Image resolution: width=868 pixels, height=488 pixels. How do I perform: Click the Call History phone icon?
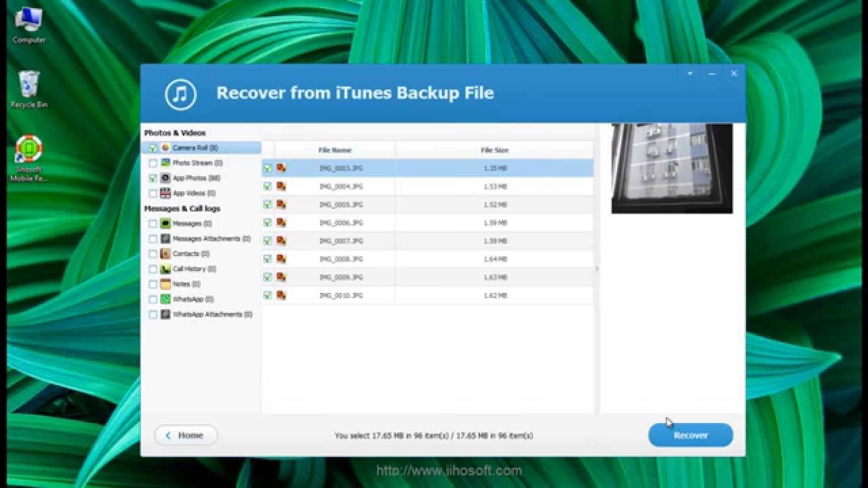(x=165, y=269)
